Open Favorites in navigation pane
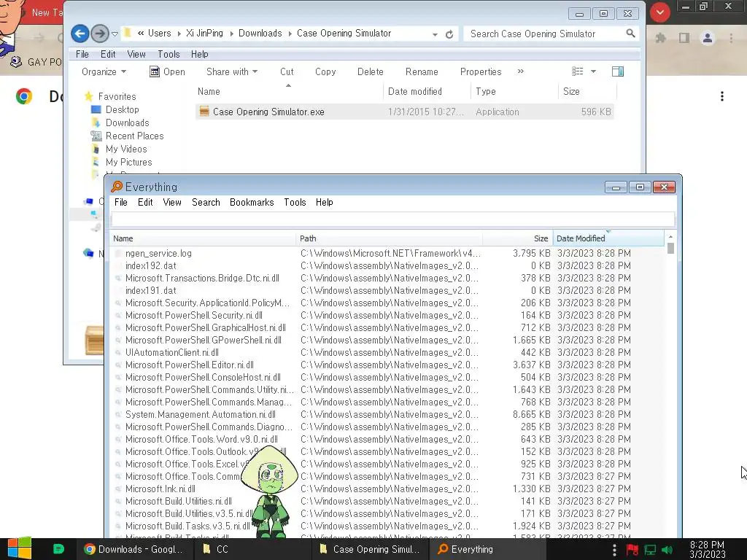This screenshot has height=560, width=747. pyautogui.click(x=117, y=96)
